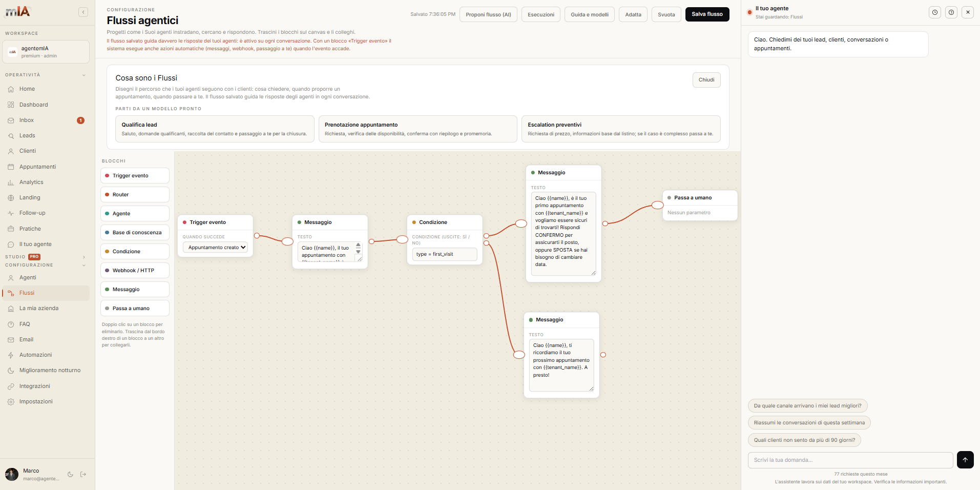Open Guida e modelli
Screen dimensions: 980x490
pos(590,14)
